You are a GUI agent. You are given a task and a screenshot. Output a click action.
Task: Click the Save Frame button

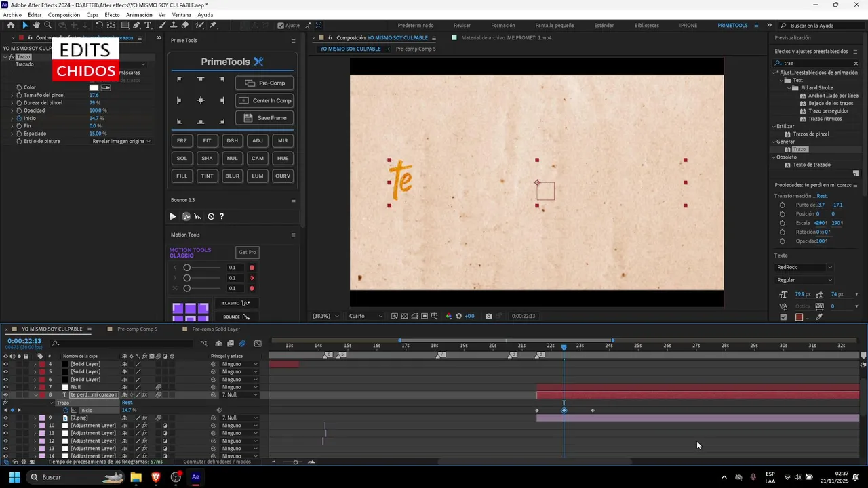coord(264,118)
